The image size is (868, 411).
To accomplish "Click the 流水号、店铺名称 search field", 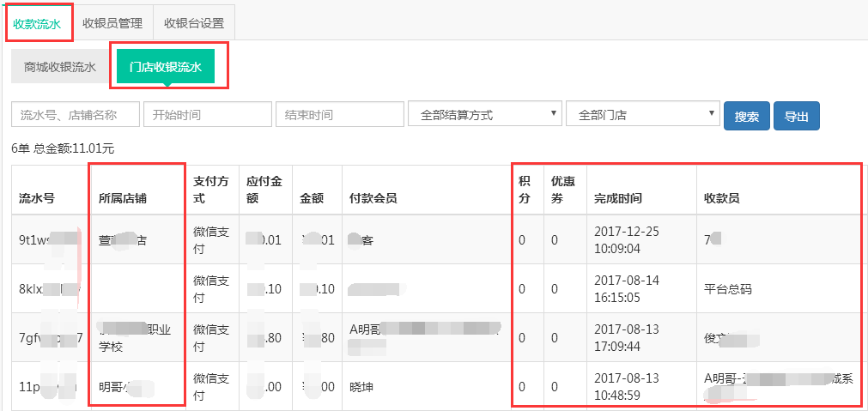I will pyautogui.click(x=76, y=114).
